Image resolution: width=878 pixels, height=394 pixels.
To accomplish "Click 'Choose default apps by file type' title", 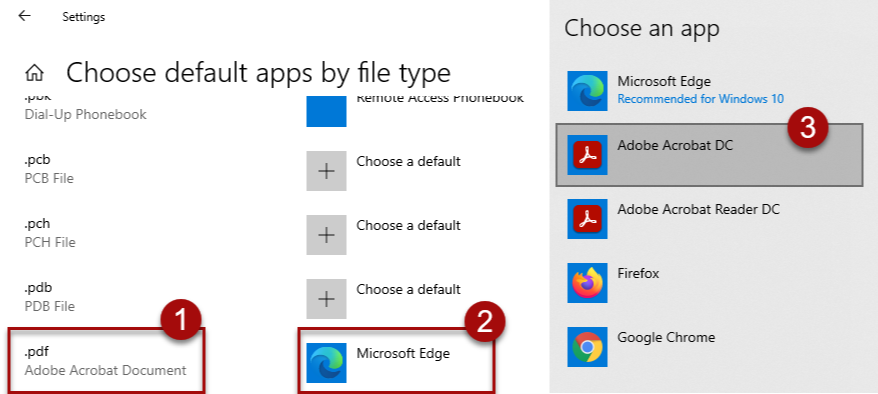I will (x=258, y=73).
